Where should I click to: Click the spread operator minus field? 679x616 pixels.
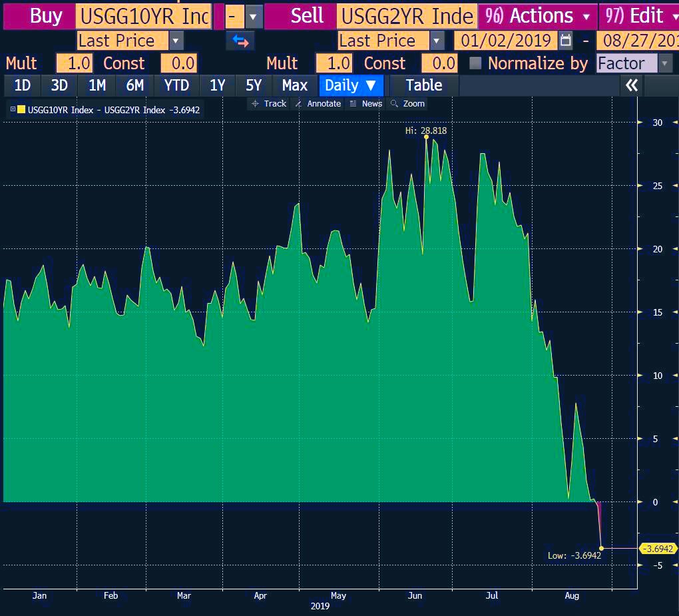pyautogui.click(x=235, y=17)
